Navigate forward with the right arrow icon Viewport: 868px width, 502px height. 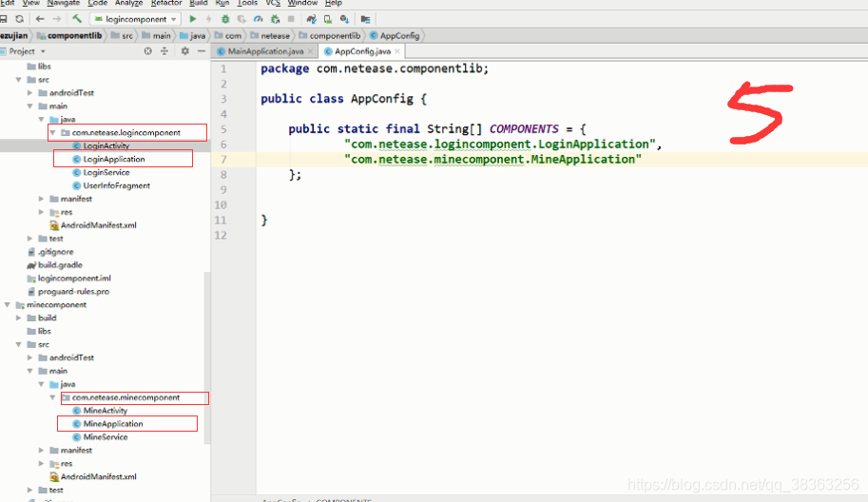pyautogui.click(x=56, y=19)
